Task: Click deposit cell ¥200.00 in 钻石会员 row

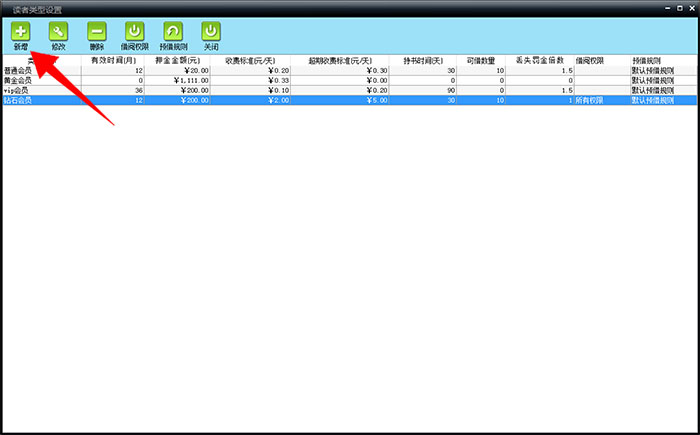Action: point(178,100)
